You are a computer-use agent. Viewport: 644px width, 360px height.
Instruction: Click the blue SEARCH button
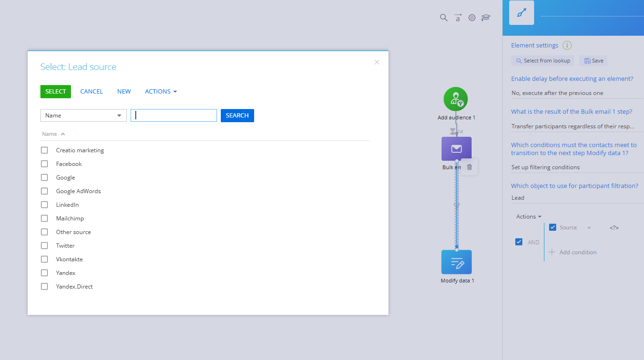237,116
